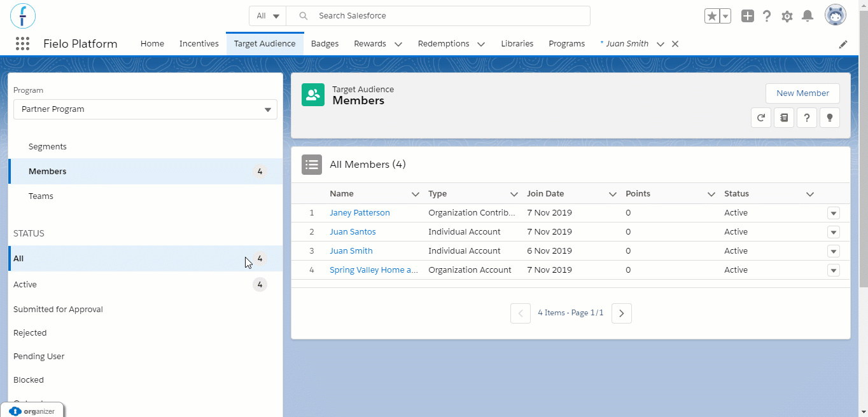Viewport: 868px width, 417px height.
Task: Expand the Rewards tab menu chevron
Action: pos(398,44)
